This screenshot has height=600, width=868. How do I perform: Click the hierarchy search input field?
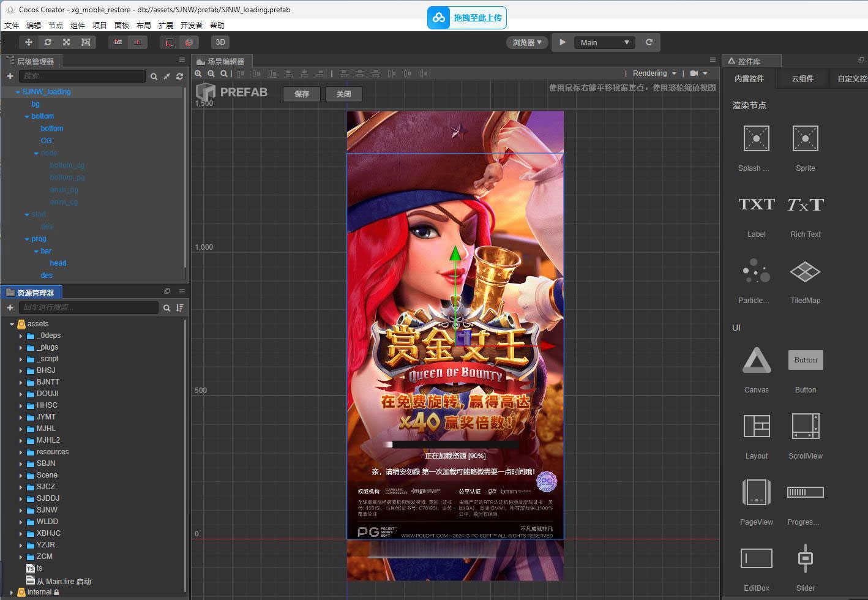[82, 76]
